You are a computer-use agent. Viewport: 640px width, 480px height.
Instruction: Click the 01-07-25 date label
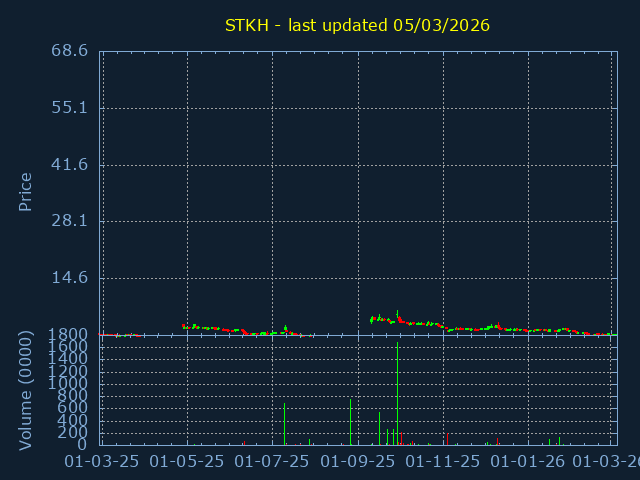click(x=272, y=461)
